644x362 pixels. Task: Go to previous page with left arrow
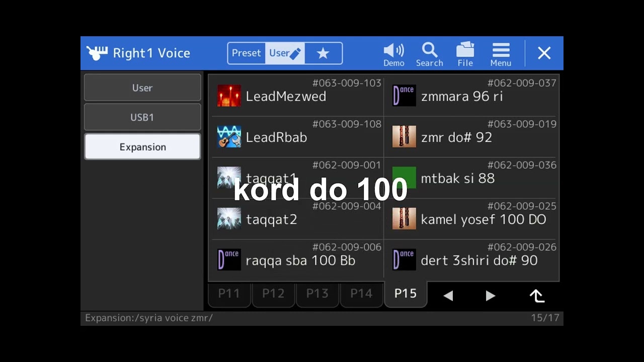pyautogui.click(x=448, y=296)
